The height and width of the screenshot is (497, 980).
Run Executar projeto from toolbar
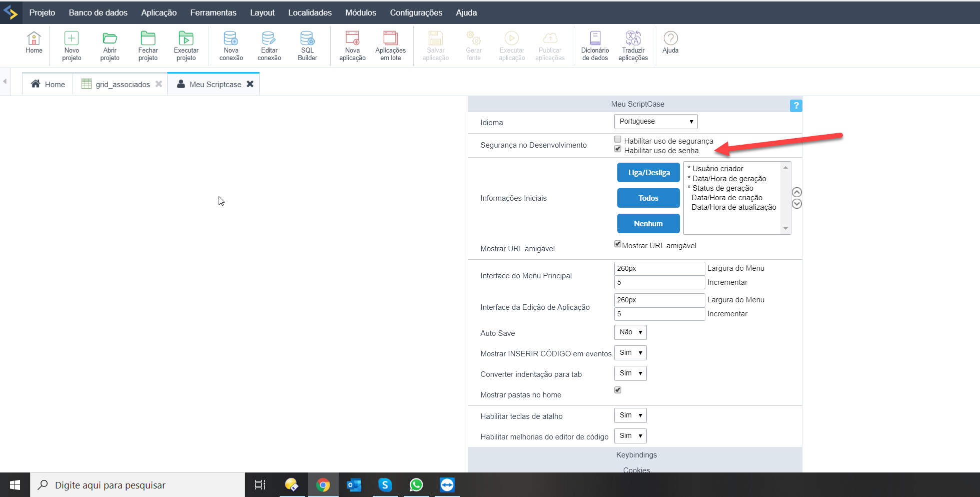[186, 46]
